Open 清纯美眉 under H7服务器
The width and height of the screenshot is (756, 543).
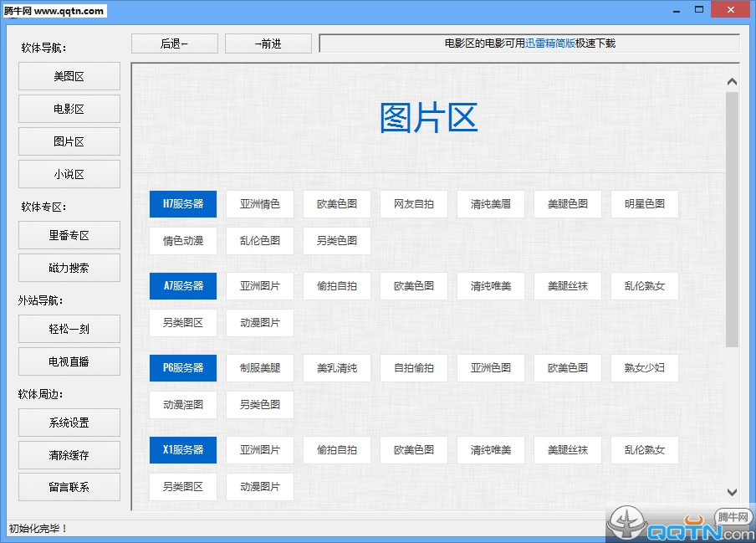click(491, 204)
